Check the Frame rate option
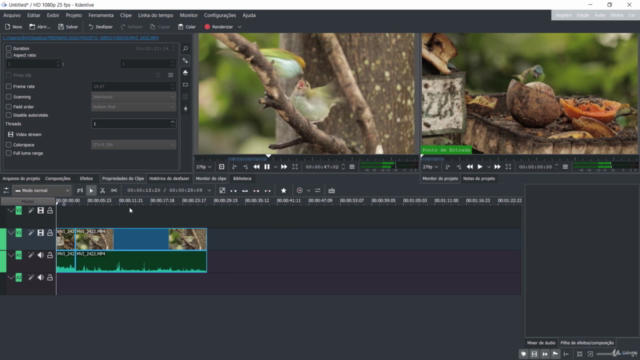 pyautogui.click(x=9, y=87)
